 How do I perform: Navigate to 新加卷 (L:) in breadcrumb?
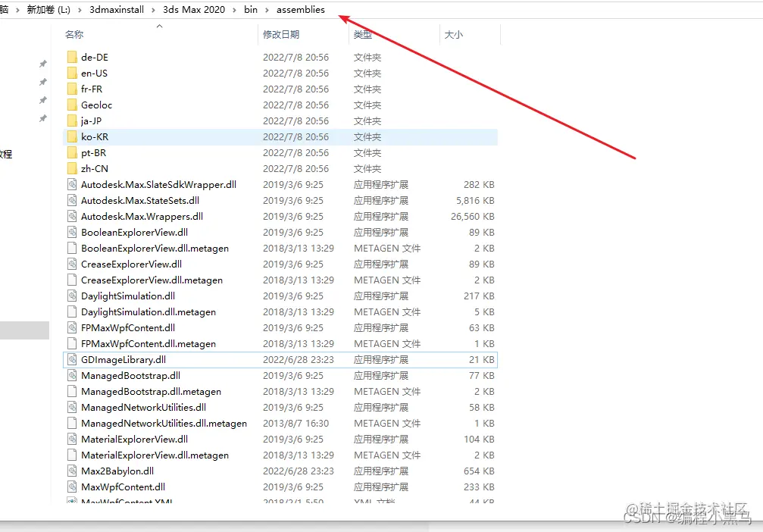pos(48,10)
